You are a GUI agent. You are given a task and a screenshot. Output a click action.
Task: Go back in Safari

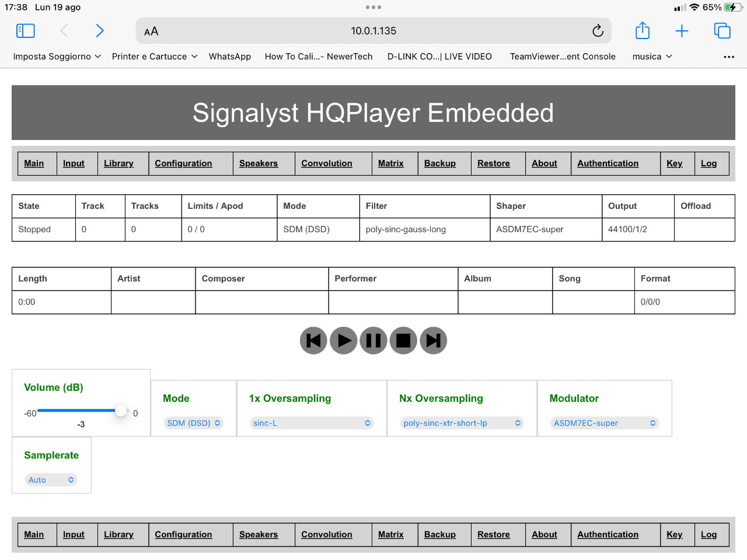64,31
